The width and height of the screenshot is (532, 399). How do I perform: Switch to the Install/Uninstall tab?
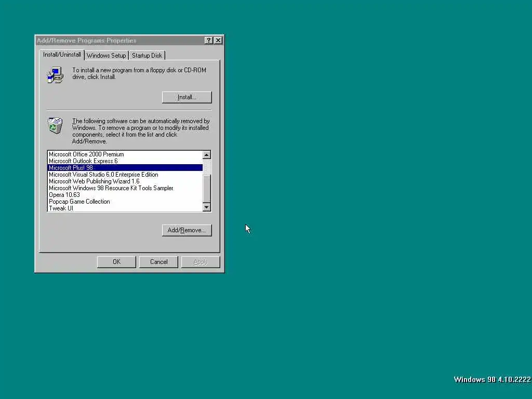click(62, 55)
